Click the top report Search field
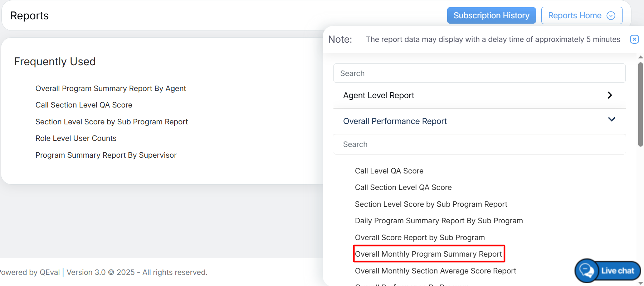Viewport: 644px width, 286px height. (479, 73)
